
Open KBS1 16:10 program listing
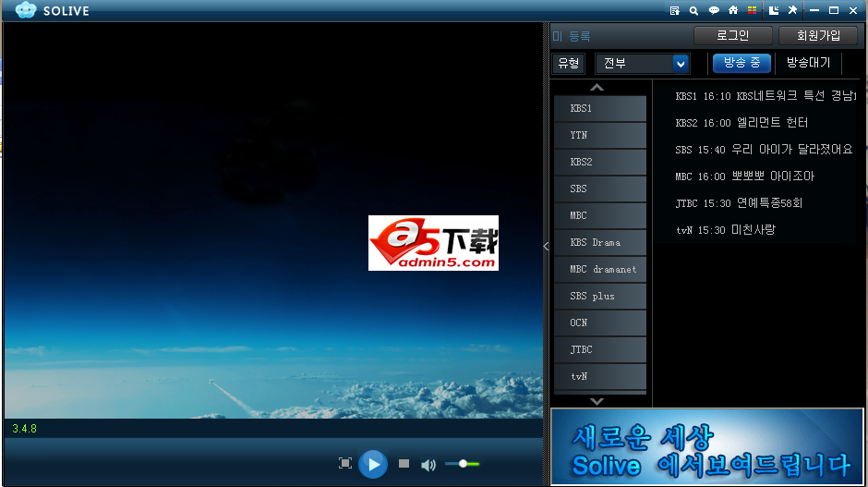[x=766, y=96]
